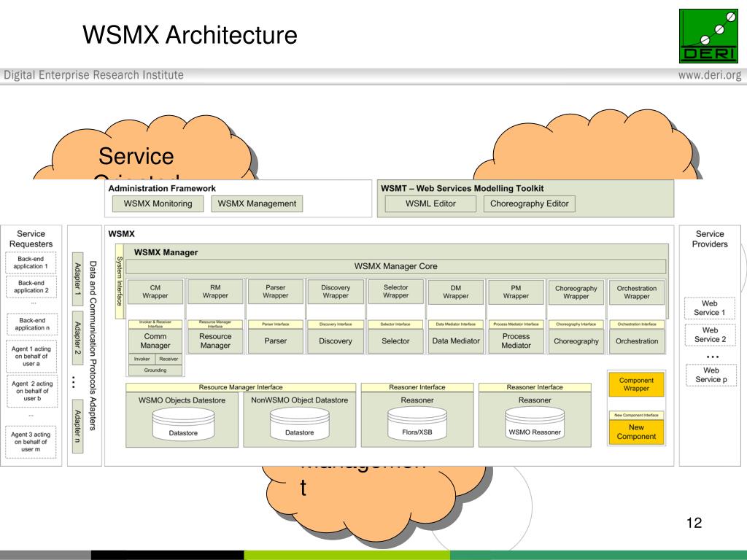Image resolution: width=747 pixels, height=560 pixels.
Task: Click the Datastore cylinder under WSMO Objects Datestore
Action: 183,424
